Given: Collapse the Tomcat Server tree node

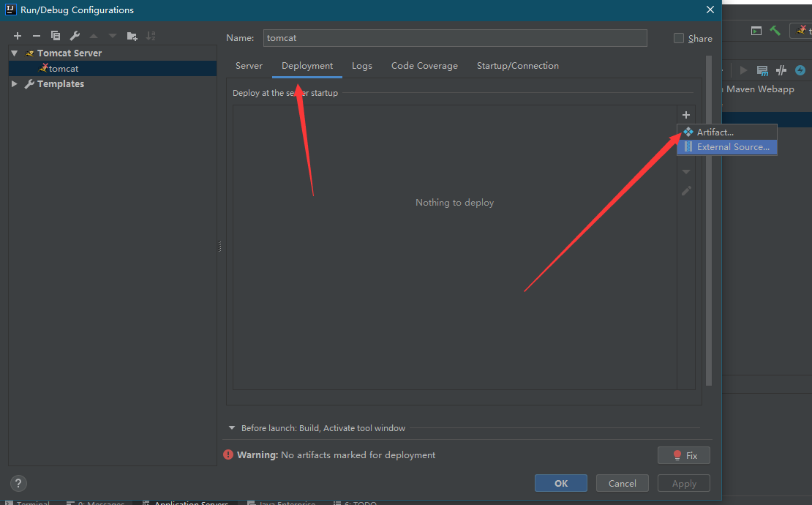Looking at the screenshot, I should (x=15, y=53).
